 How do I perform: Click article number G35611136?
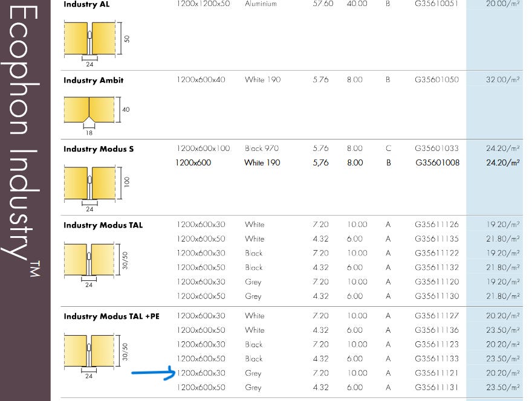click(436, 330)
